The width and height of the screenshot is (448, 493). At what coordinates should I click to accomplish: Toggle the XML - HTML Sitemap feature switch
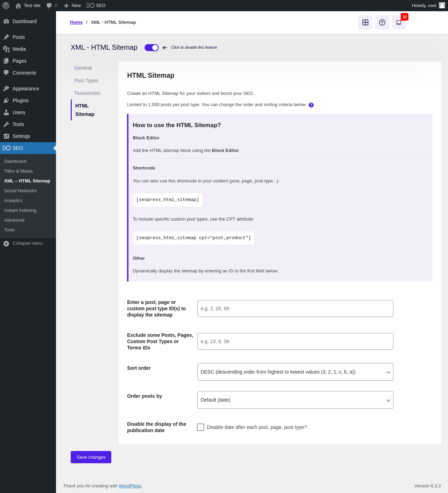coord(152,48)
